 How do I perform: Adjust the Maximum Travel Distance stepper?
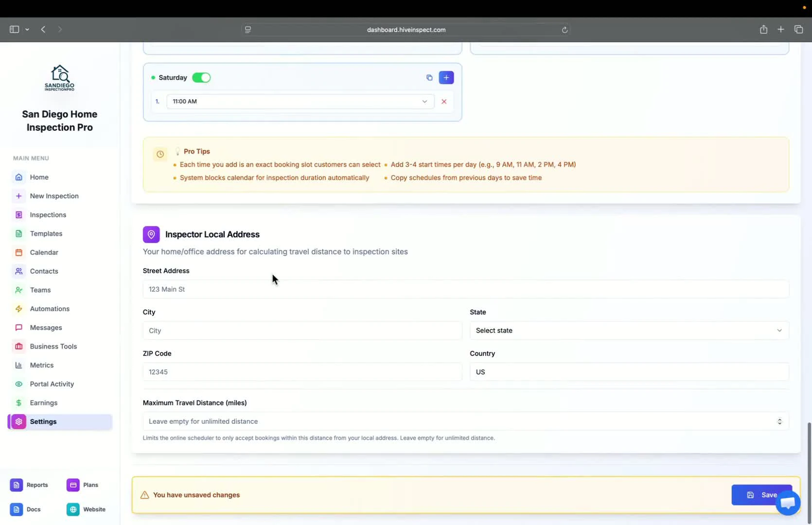click(779, 421)
